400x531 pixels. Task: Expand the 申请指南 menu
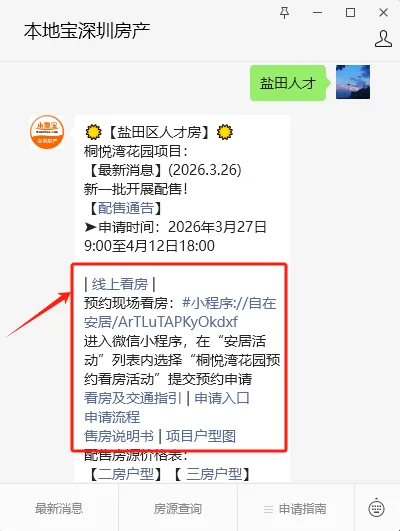tap(296, 508)
